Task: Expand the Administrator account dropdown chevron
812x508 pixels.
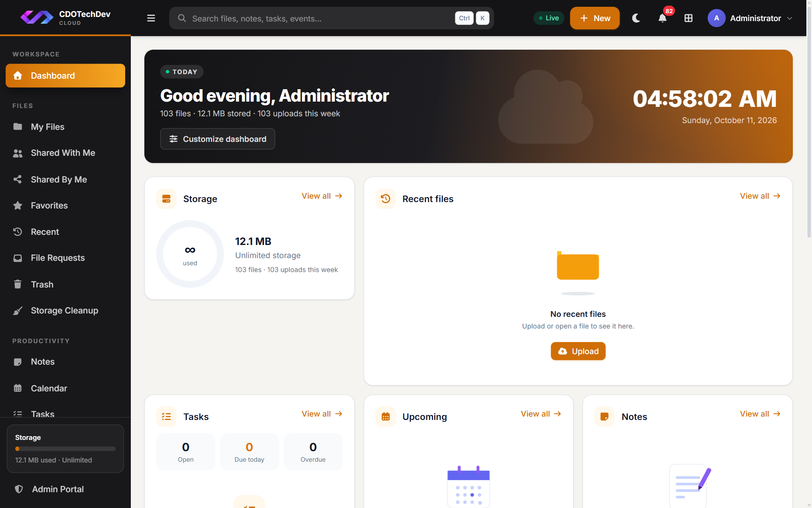Action: (789, 18)
